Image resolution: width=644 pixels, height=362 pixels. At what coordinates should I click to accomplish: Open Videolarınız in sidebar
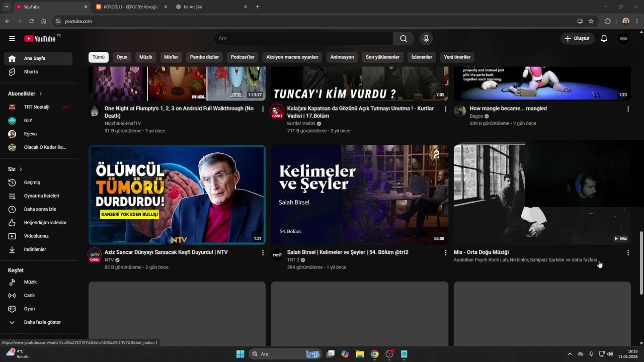tap(38, 236)
